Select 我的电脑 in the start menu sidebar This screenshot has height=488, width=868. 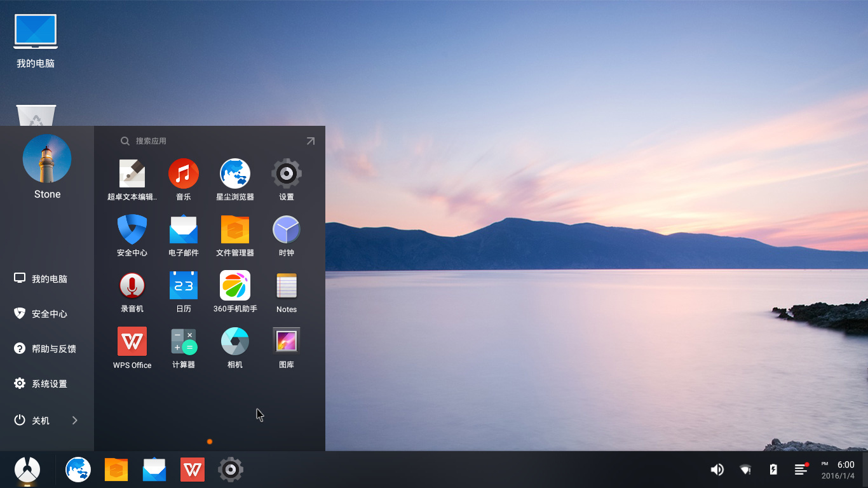[x=47, y=279]
